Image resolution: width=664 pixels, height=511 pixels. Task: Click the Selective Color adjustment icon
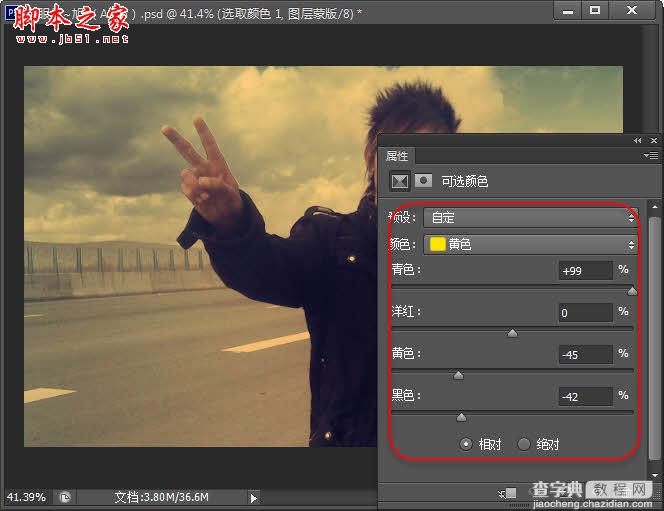[400, 182]
